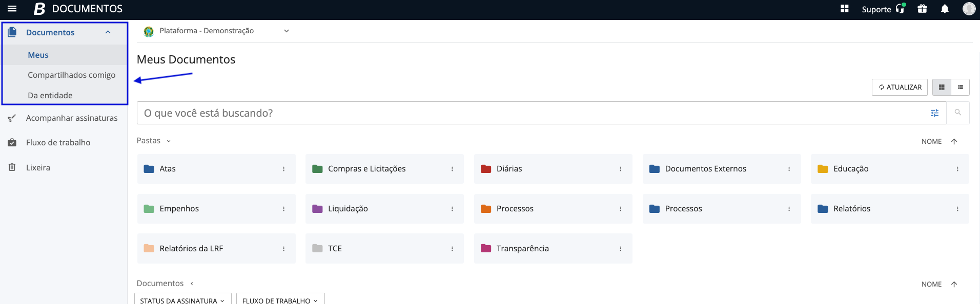
Task: Open the gift box icon
Action: (x=922, y=9)
